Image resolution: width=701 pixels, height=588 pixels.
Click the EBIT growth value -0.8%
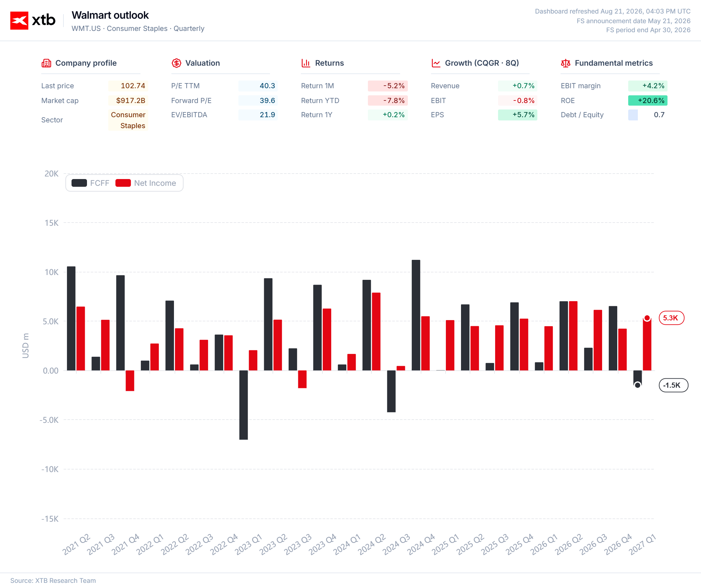[517, 100]
